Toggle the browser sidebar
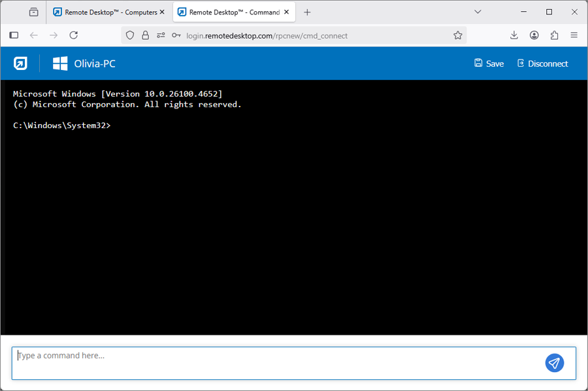The height and width of the screenshot is (391, 588). pos(14,35)
